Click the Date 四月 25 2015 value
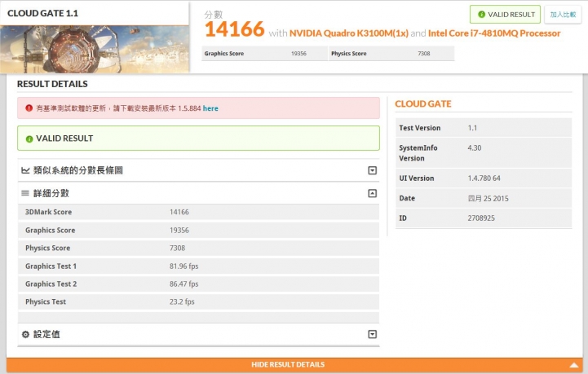Viewport: 588px width, 374px height. point(488,199)
